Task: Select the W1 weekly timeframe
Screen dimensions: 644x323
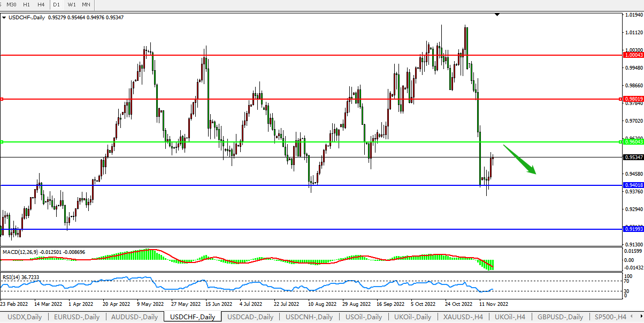Action: [72, 4]
